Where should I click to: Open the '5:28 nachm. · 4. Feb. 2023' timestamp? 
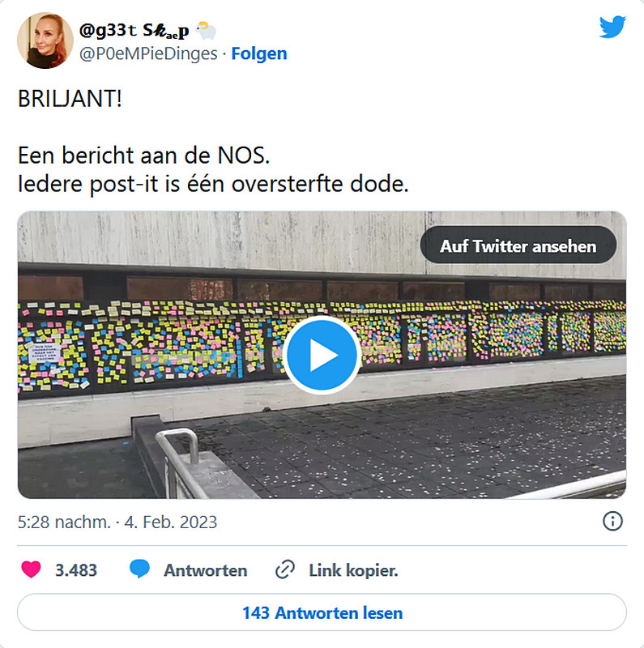(x=117, y=522)
